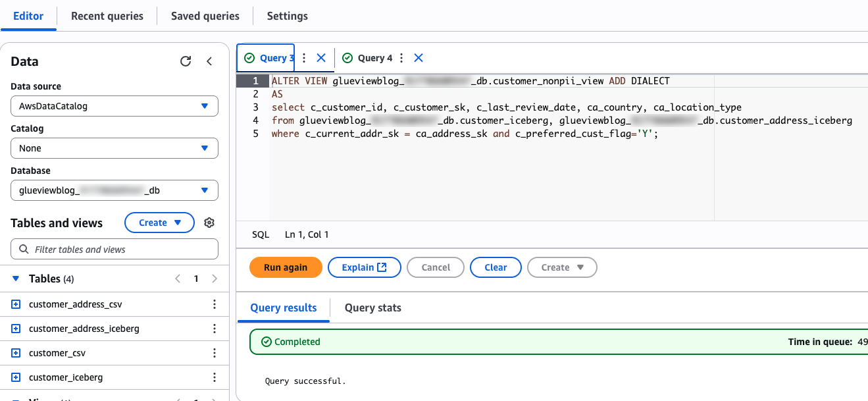This screenshot has height=401, width=868.
Task: Click the customer_csv table name
Action: [x=57, y=353]
